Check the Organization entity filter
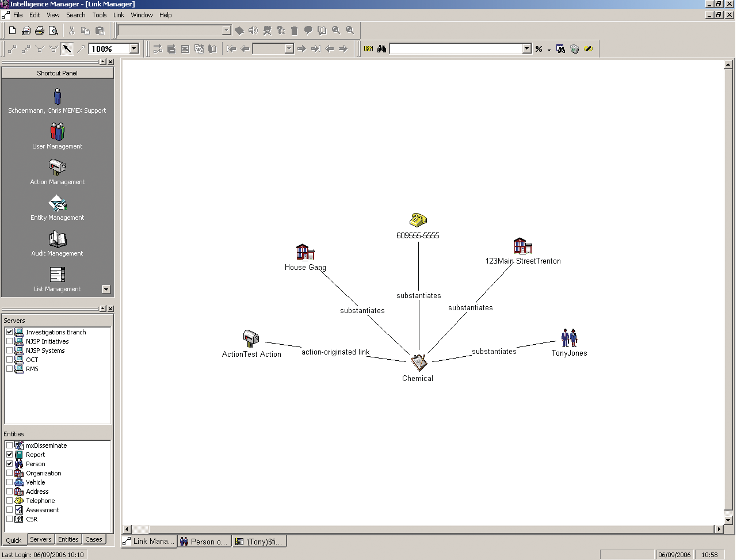 point(10,473)
